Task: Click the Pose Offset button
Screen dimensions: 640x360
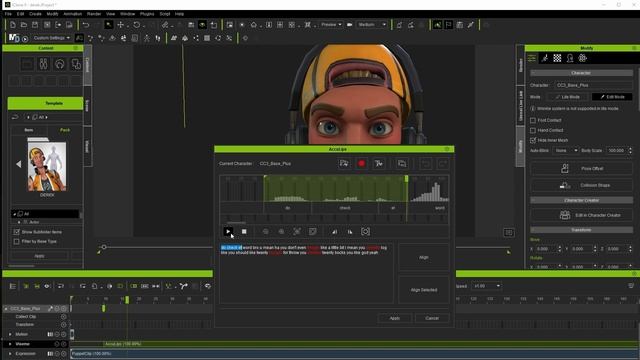Action: click(581, 168)
